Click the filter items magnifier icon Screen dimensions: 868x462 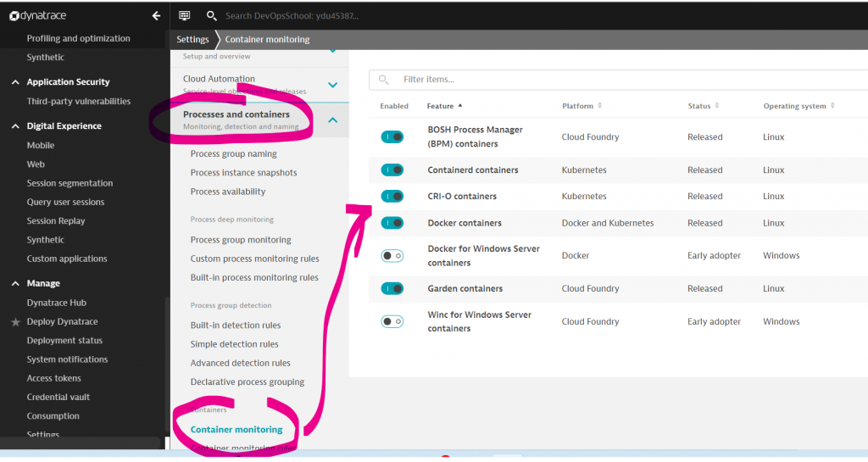(384, 80)
